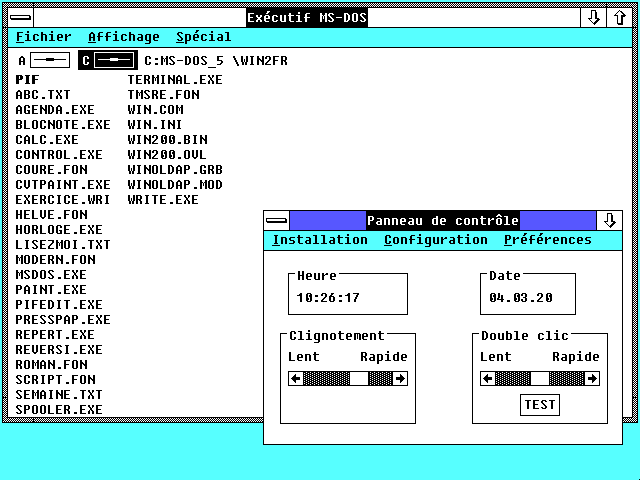Select drive A icon
This screenshot has width=640, height=480.
click(x=44, y=60)
